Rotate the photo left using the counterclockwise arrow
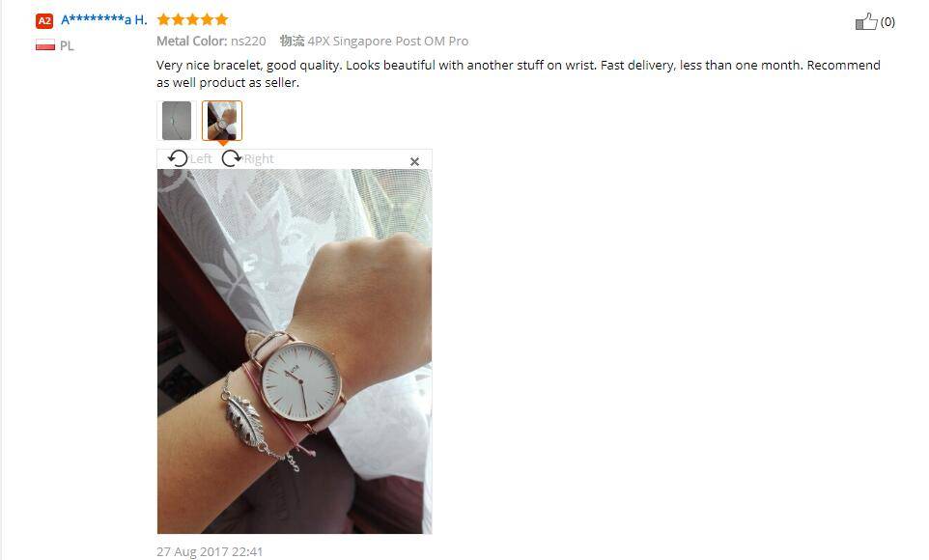The image size is (929, 560). coord(178,158)
